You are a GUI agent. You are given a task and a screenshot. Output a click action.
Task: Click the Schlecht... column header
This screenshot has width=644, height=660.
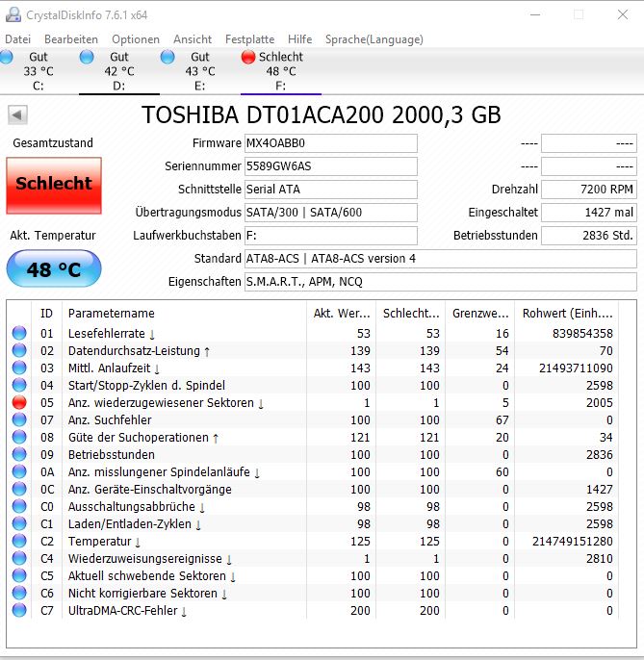(411, 314)
